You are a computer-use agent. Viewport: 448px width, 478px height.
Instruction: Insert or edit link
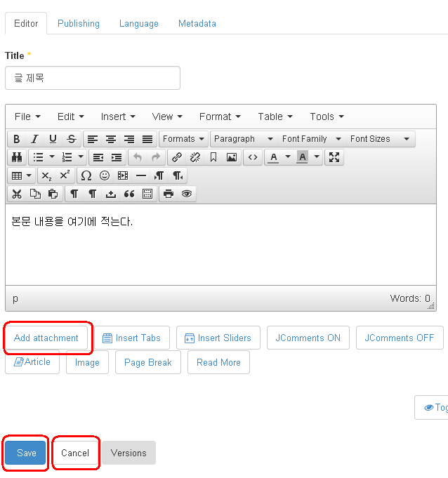pos(177,157)
